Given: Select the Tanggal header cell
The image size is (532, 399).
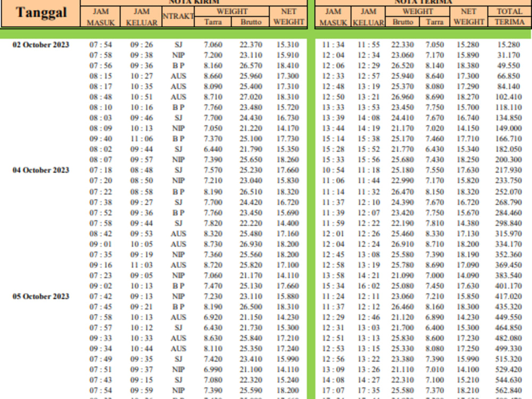Looking at the screenshot, I should [x=41, y=13].
